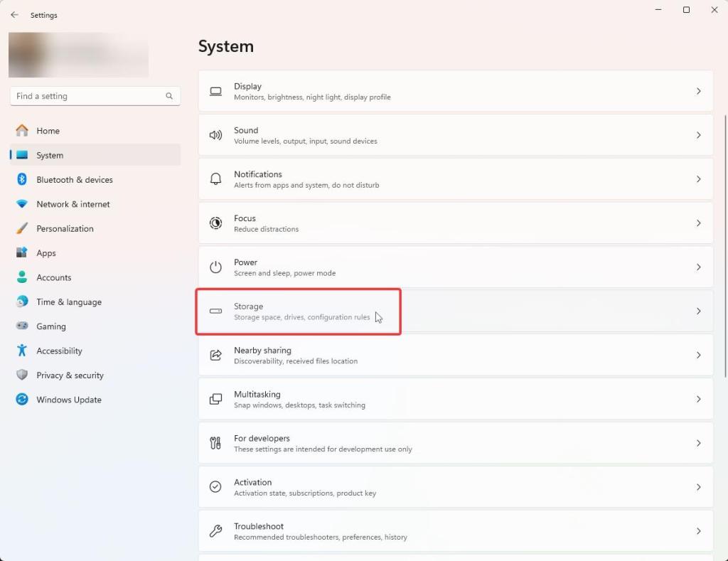Open Troubleshoot via its right chevron

point(698,531)
